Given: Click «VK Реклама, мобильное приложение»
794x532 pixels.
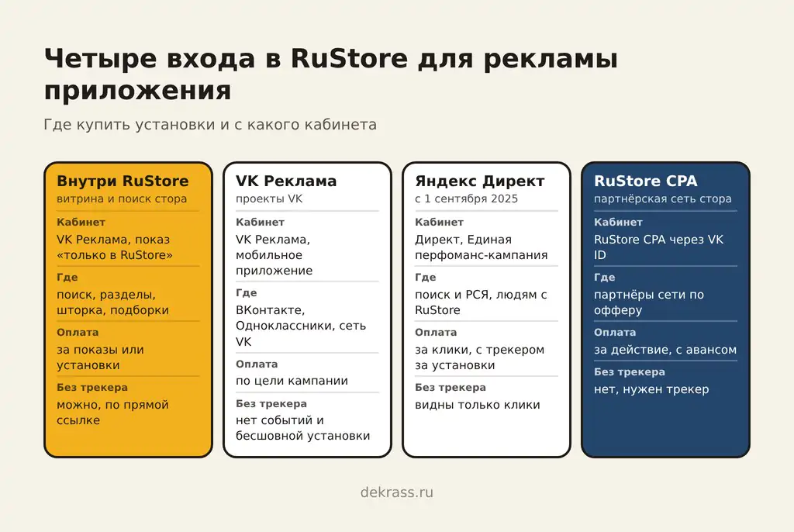Looking at the screenshot, I should point(274,255).
